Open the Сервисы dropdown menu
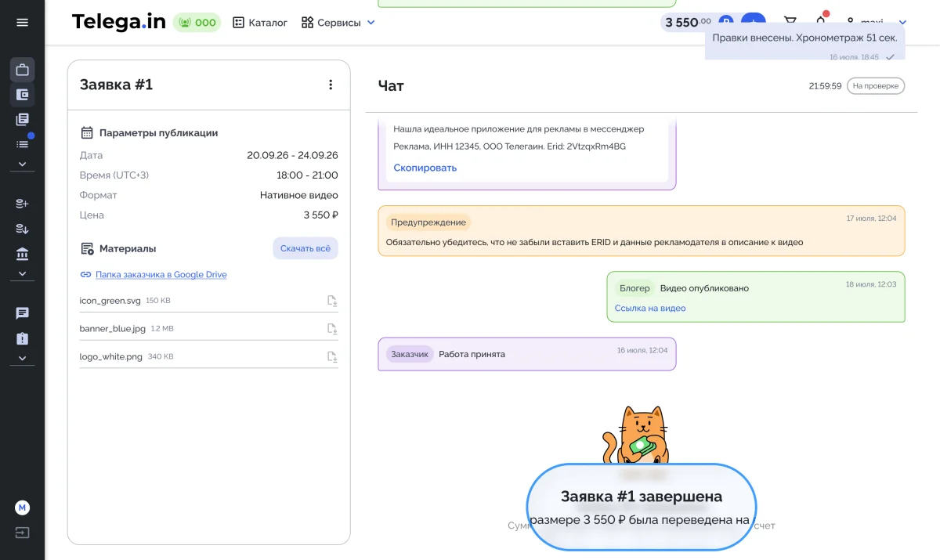 (338, 23)
